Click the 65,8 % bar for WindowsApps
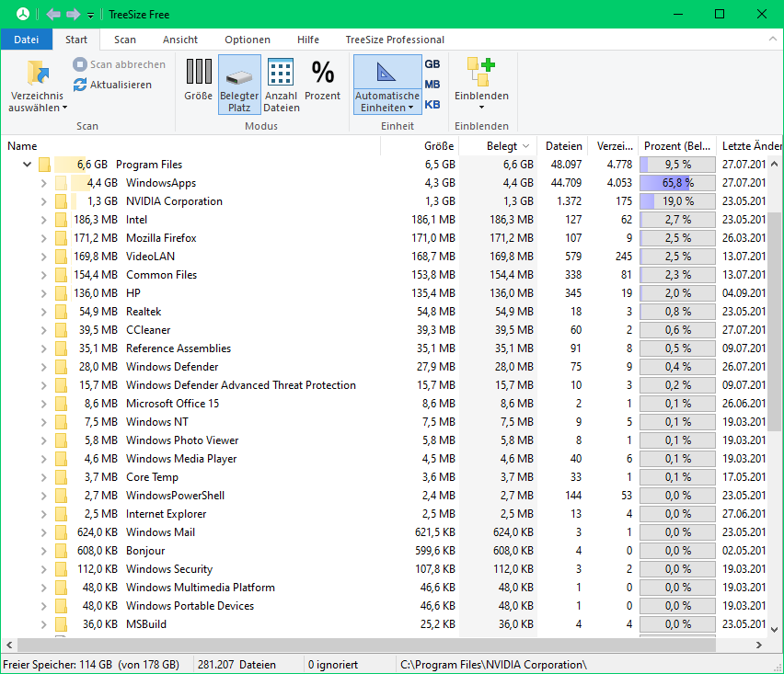 pyautogui.click(x=677, y=183)
